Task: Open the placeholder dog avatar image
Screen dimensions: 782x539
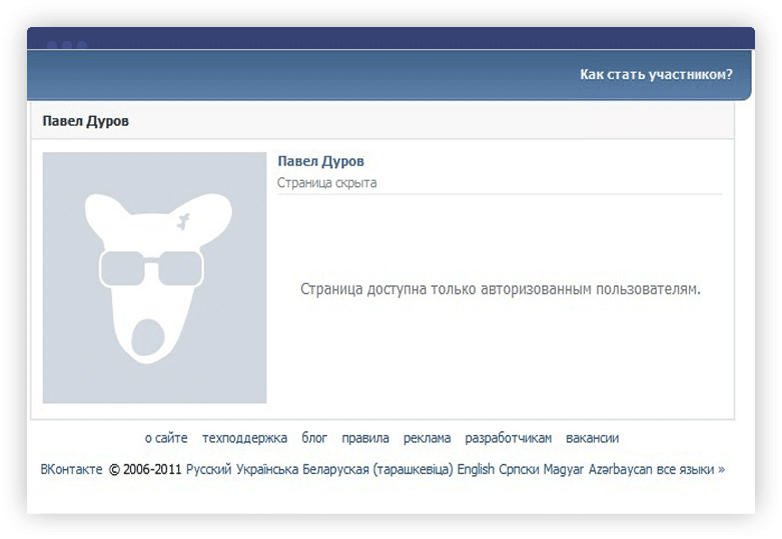Action: (x=155, y=278)
